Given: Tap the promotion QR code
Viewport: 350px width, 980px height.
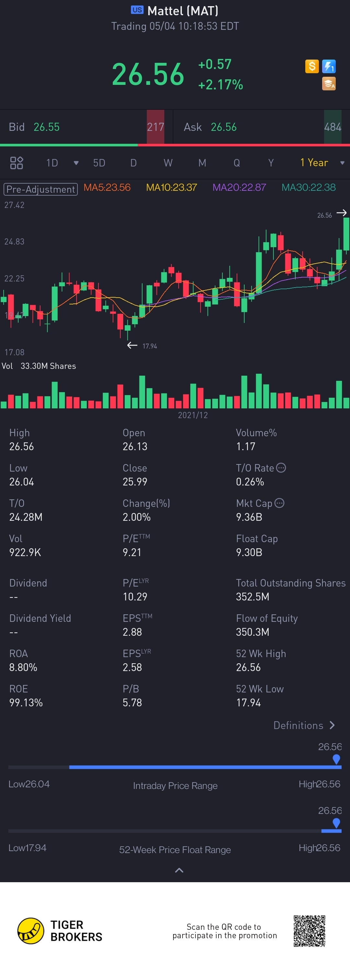Looking at the screenshot, I should point(309,930).
